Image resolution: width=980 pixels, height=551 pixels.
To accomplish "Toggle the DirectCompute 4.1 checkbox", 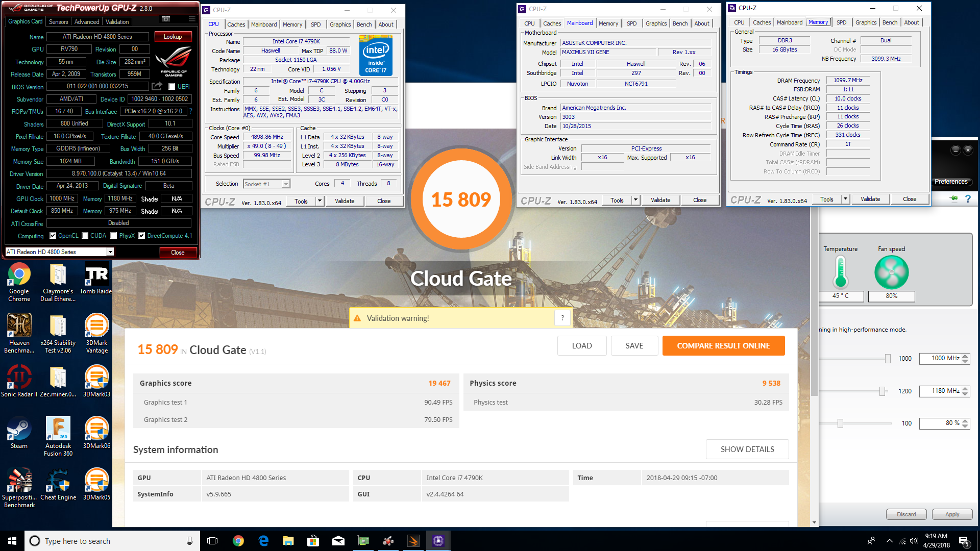I will [142, 236].
